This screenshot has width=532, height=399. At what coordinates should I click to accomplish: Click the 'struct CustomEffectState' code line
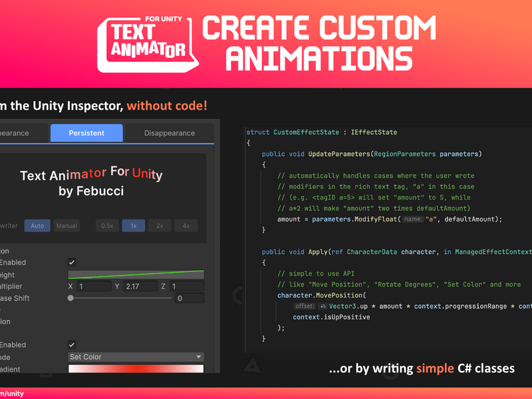pos(322,132)
